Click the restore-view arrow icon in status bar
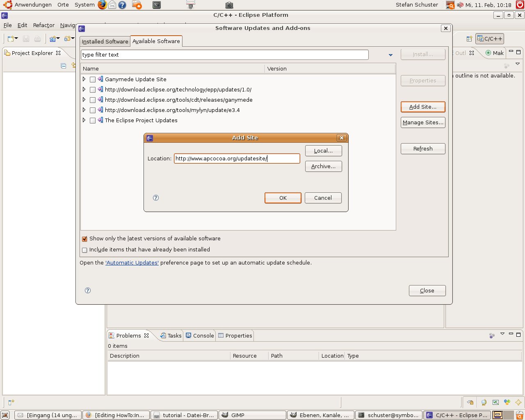 pyautogui.click(x=470, y=402)
